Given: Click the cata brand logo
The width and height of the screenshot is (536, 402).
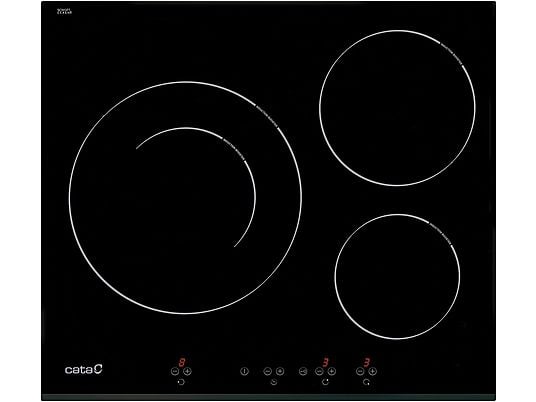Looking at the screenshot, I should 84,369.
